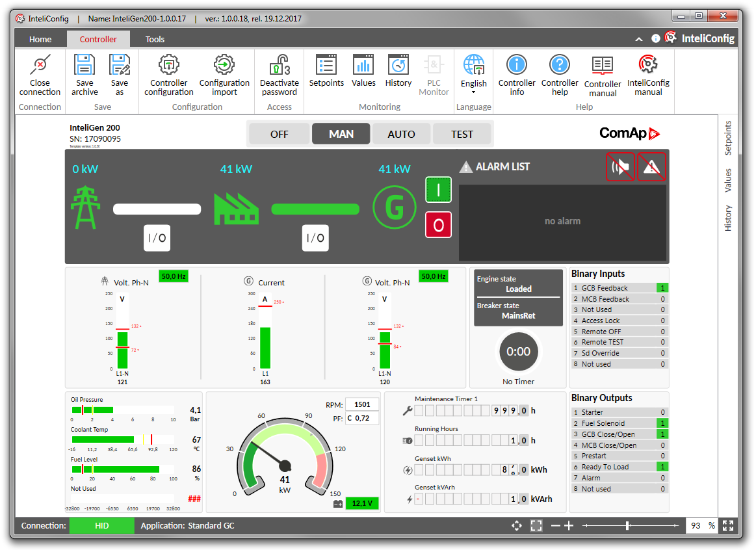Open Controller configuration
Image resolution: width=756 pixels, height=550 pixels.
[x=168, y=73]
